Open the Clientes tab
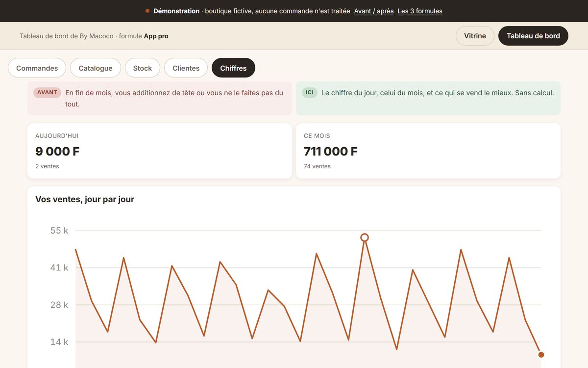The image size is (588, 368). pyautogui.click(x=186, y=68)
